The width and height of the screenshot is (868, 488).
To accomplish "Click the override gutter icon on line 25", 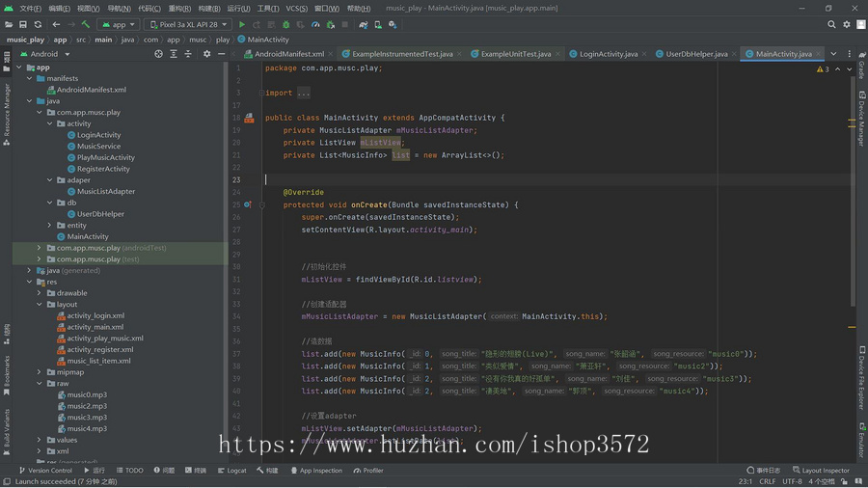I will (x=248, y=204).
